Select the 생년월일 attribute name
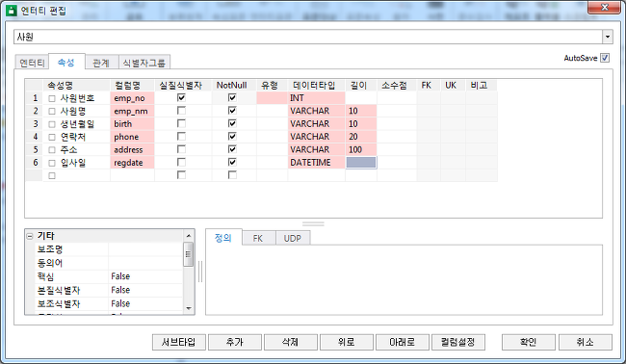This screenshot has width=626, height=364. [x=77, y=123]
